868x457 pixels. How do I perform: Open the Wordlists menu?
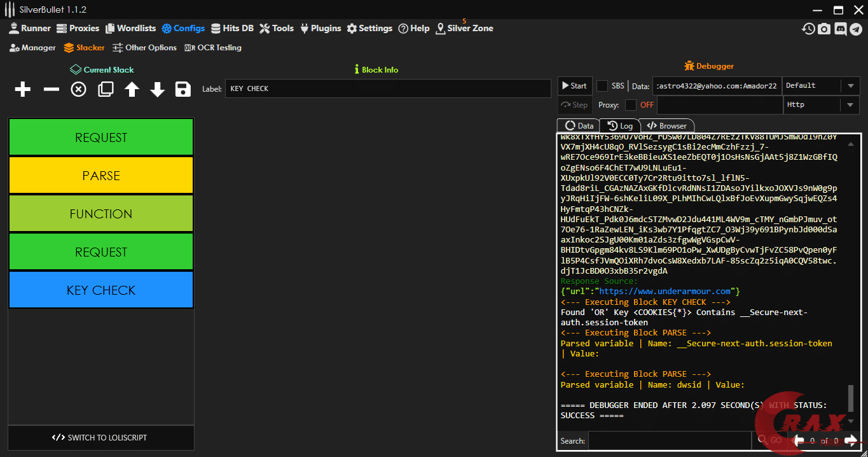tap(130, 29)
